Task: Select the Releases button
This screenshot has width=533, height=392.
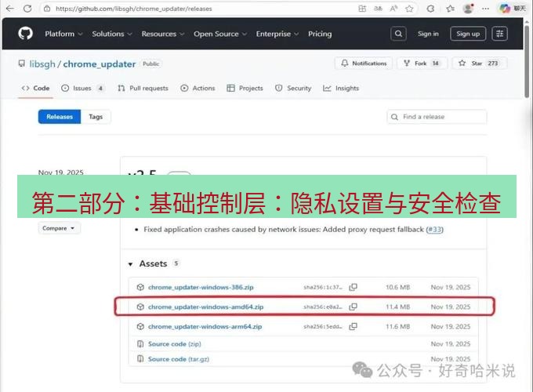Action: [60, 117]
